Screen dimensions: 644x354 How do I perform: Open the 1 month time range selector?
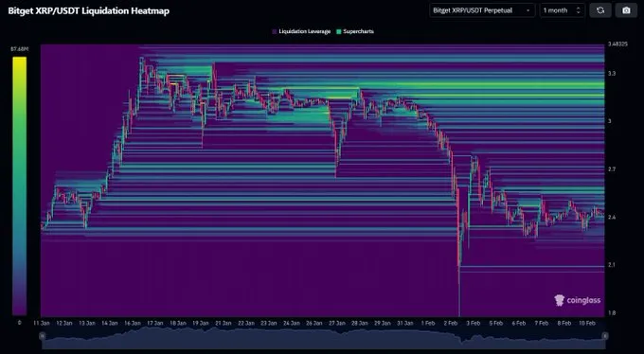coord(563,10)
